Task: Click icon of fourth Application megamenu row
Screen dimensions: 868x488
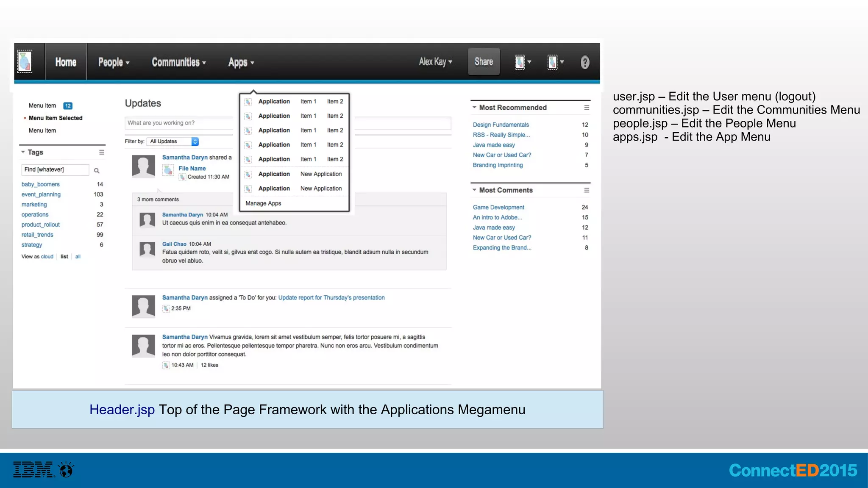Action: pos(248,145)
